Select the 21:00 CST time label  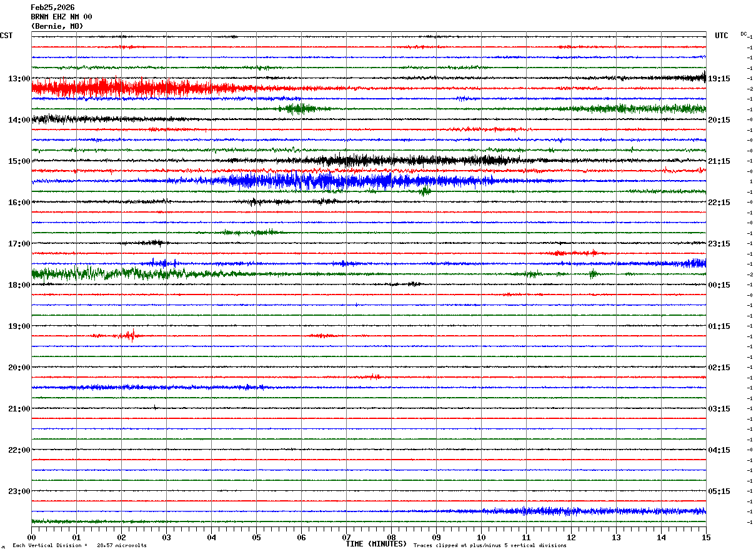19,409
